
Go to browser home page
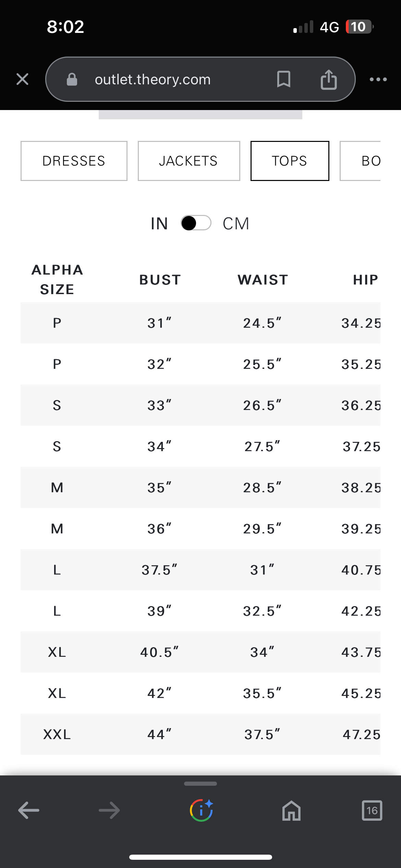291,810
